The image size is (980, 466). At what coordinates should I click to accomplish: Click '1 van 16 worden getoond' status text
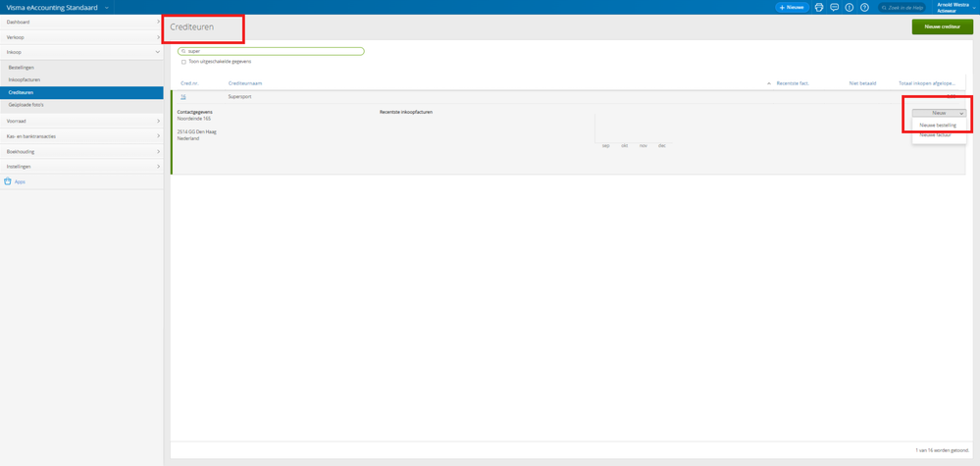click(x=944, y=449)
